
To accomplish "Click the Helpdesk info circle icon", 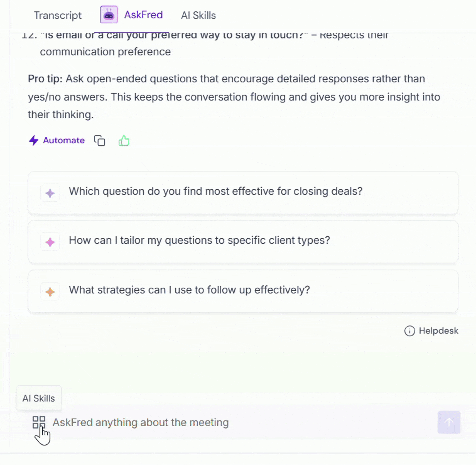I will [x=410, y=331].
